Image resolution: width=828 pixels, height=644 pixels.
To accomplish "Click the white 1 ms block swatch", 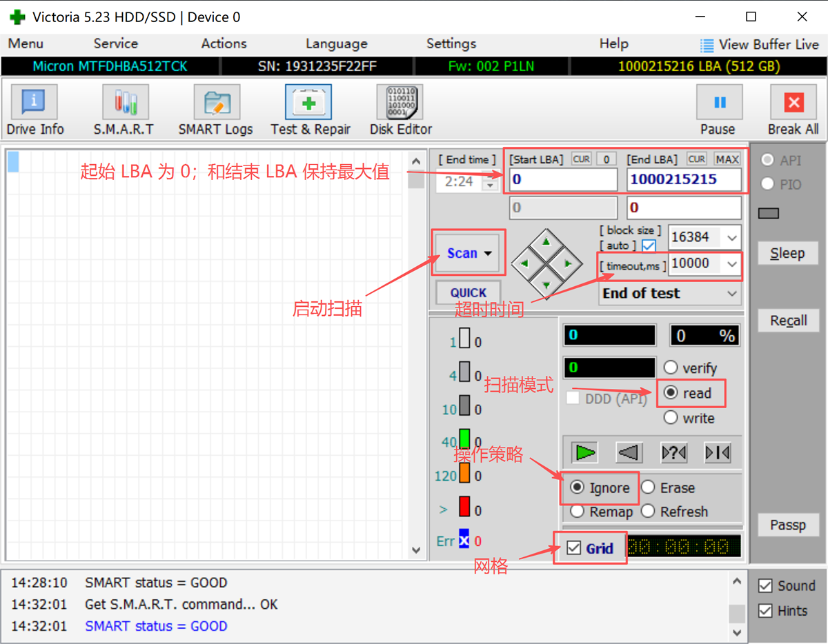I will (x=464, y=338).
